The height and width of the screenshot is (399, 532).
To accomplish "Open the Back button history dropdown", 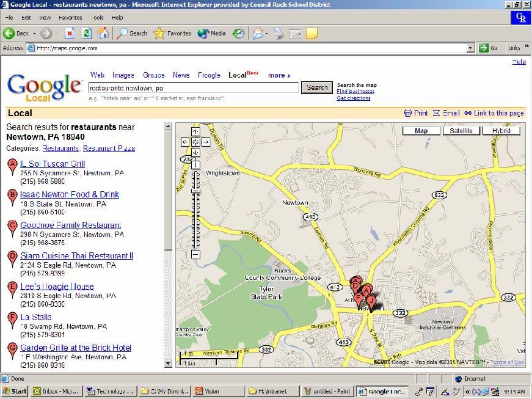I will point(34,34).
